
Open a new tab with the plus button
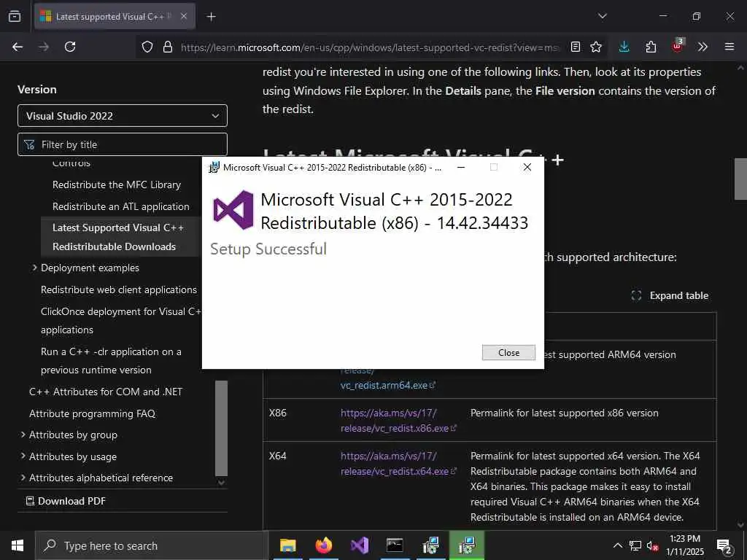[x=211, y=17]
